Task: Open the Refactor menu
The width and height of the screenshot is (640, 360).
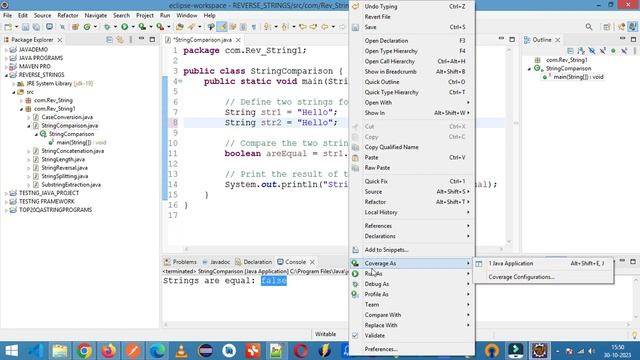Action: click(x=68, y=16)
